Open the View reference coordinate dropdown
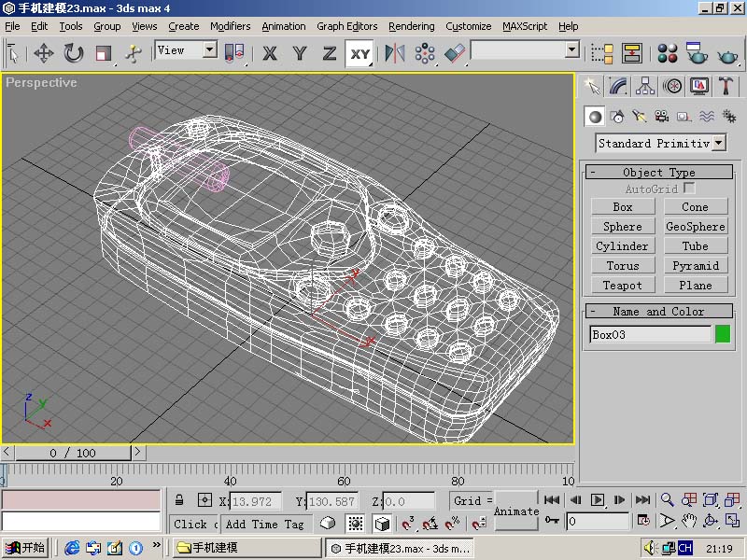Screen dimensions: 747x560 (209, 49)
